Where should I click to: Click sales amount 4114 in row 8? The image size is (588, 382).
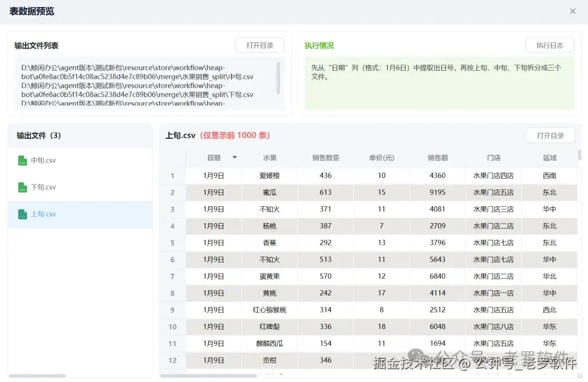pos(438,293)
